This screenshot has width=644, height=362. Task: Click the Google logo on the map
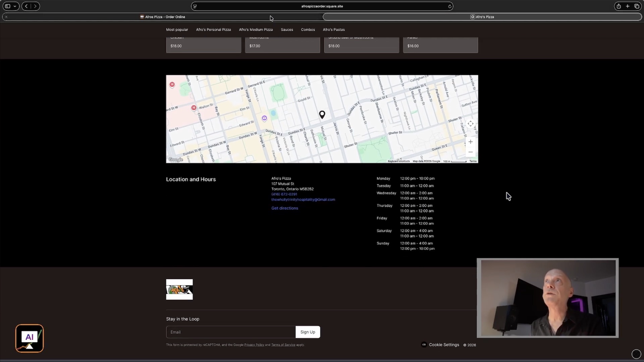pos(176,160)
